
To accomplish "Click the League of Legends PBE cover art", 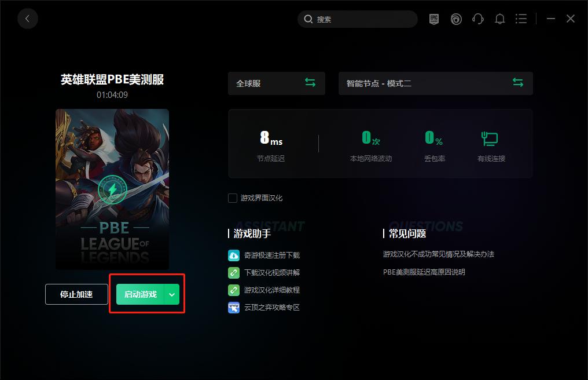I will pyautogui.click(x=112, y=189).
